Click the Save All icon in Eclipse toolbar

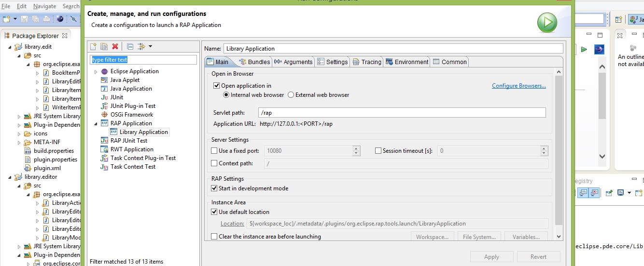tap(36, 19)
